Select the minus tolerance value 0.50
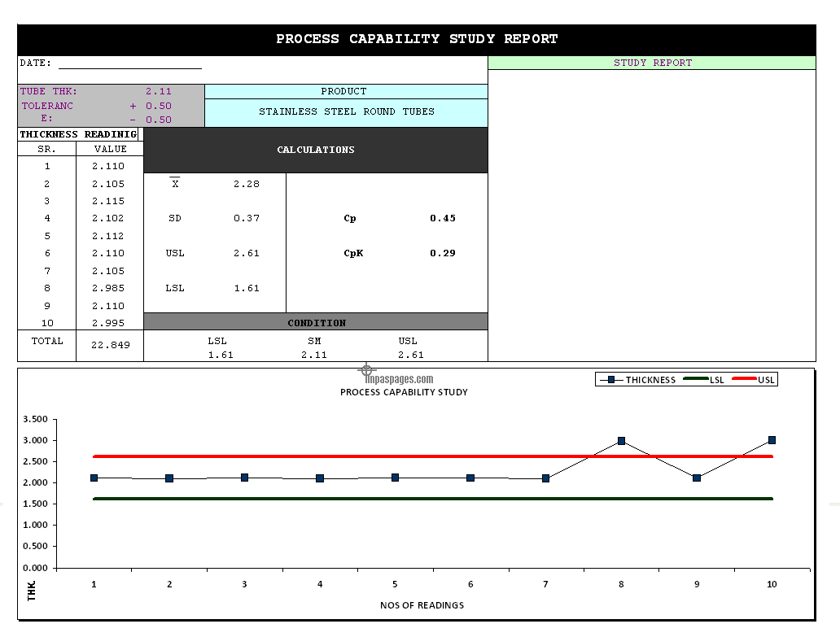 pyautogui.click(x=159, y=120)
